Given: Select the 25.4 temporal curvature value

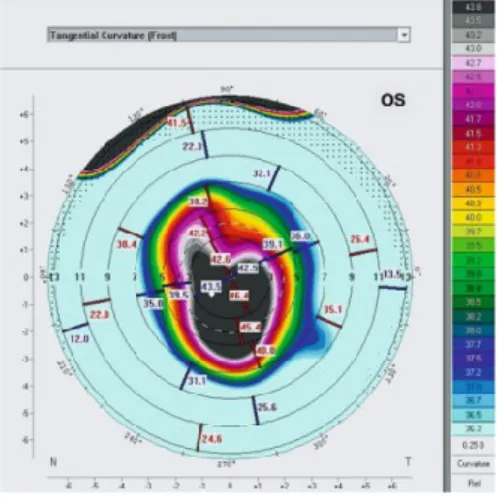Looking at the screenshot, I should (360, 239).
